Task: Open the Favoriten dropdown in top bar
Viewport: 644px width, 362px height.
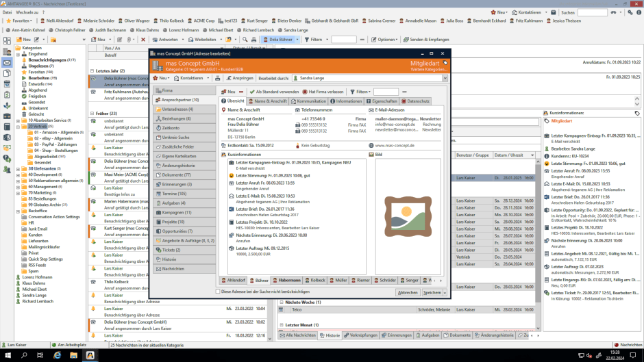Action: point(19,21)
